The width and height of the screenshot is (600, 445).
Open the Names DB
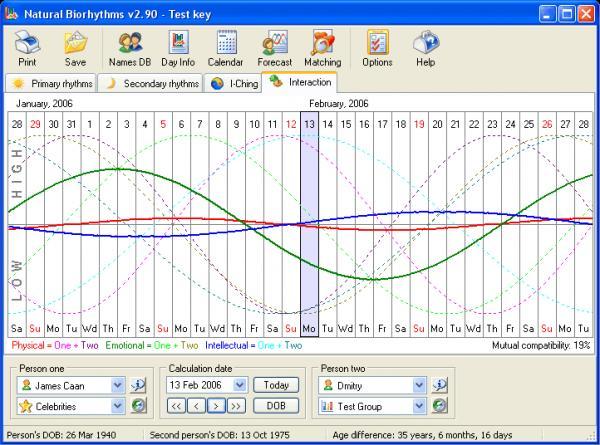[130, 49]
